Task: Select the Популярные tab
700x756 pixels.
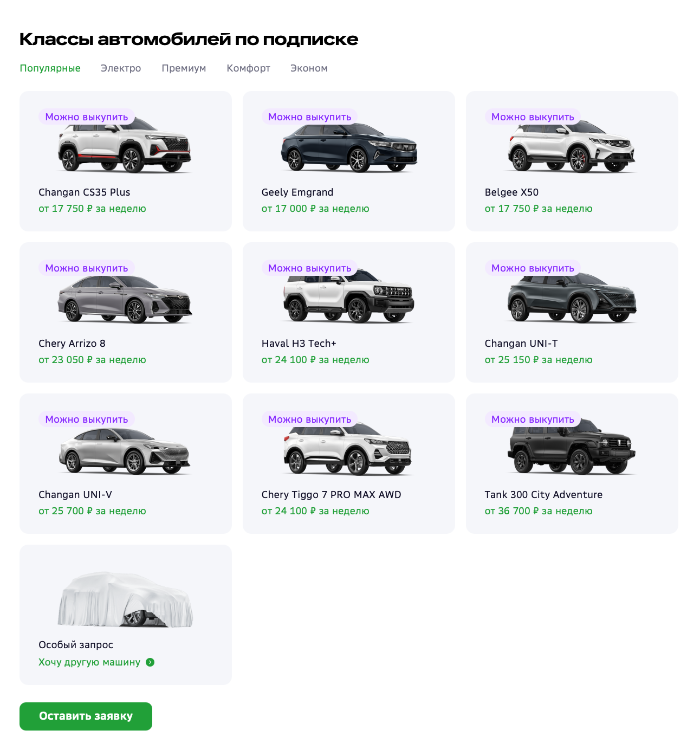Action: point(50,68)
